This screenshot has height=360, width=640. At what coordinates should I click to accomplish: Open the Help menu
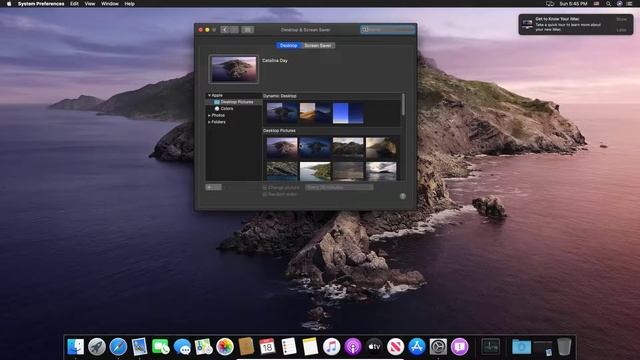coord(129,4)
